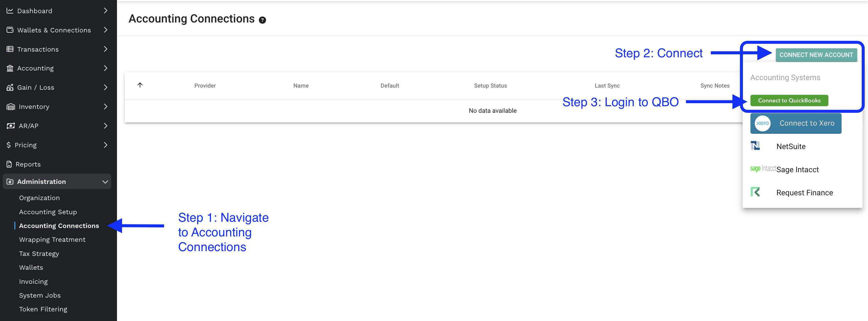The width and height of the screenshot is (868, 321).
Task: Open Accounting Setup in sidebar
Action: (48, 212)
